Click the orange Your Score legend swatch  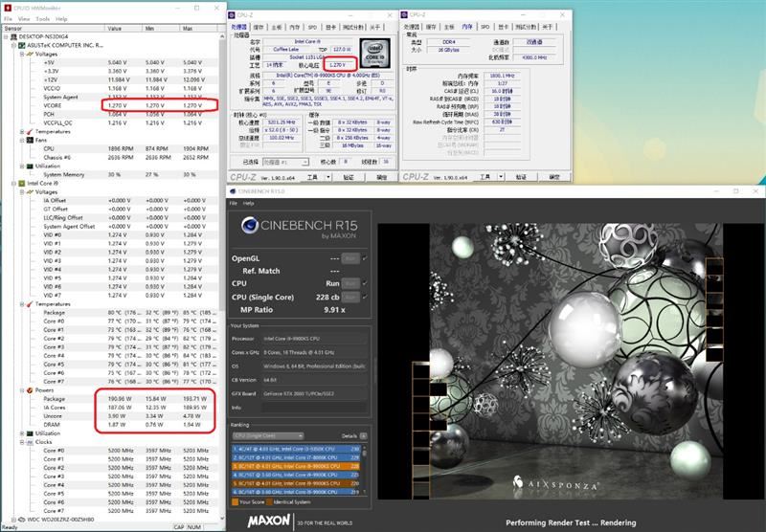pyautogui.click(x=235, y=501)
